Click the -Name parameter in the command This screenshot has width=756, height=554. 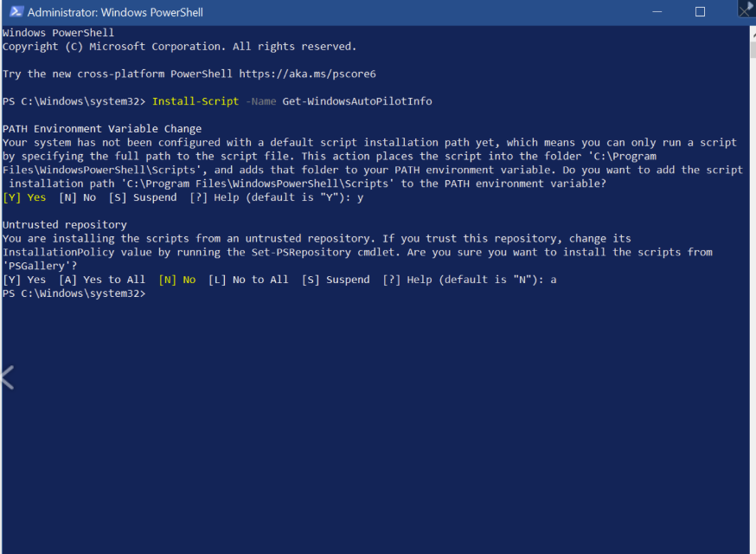260,101
